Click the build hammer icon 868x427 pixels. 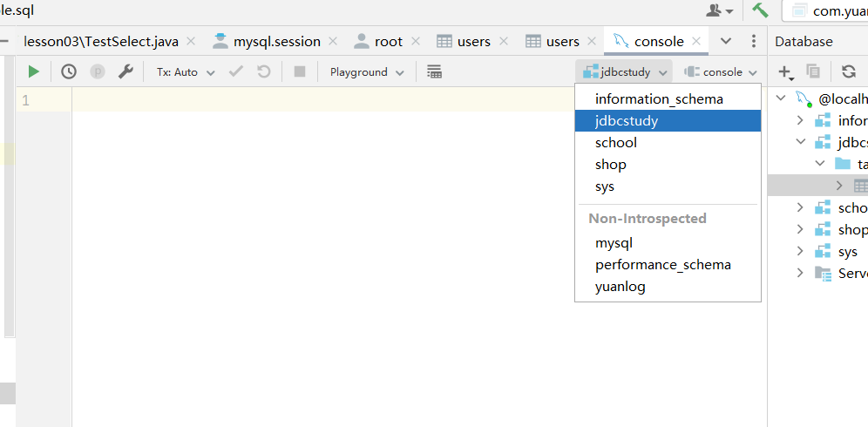[760, 10]
